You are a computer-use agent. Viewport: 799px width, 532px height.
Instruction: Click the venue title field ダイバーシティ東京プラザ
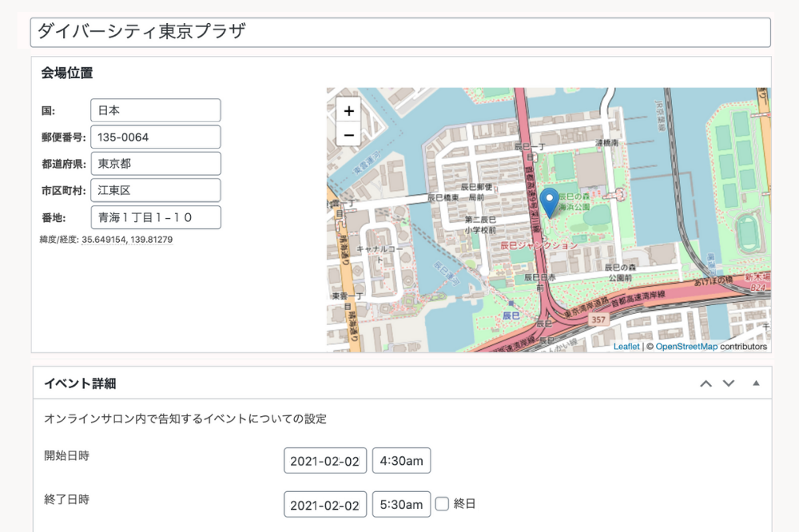[x=399, y=32]
